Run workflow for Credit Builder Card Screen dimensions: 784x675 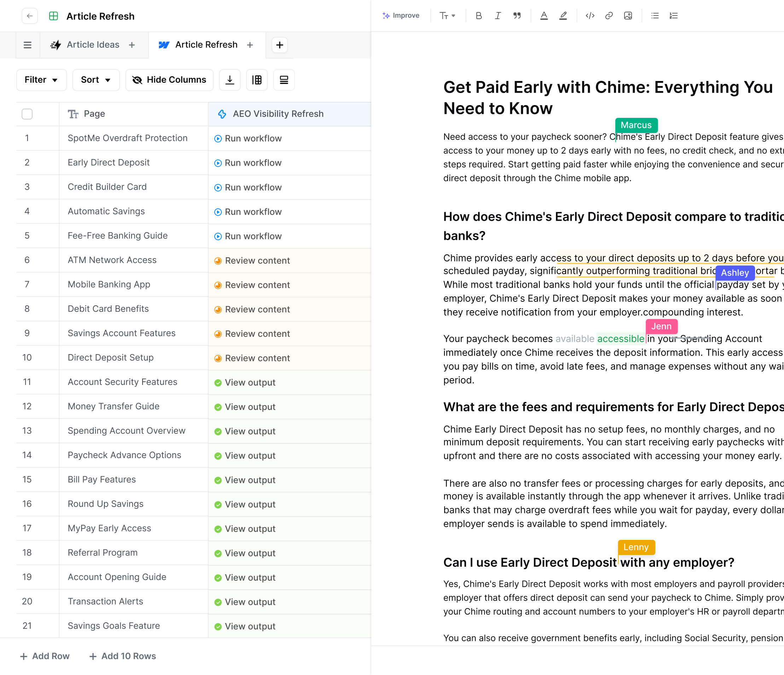[253, 187]
